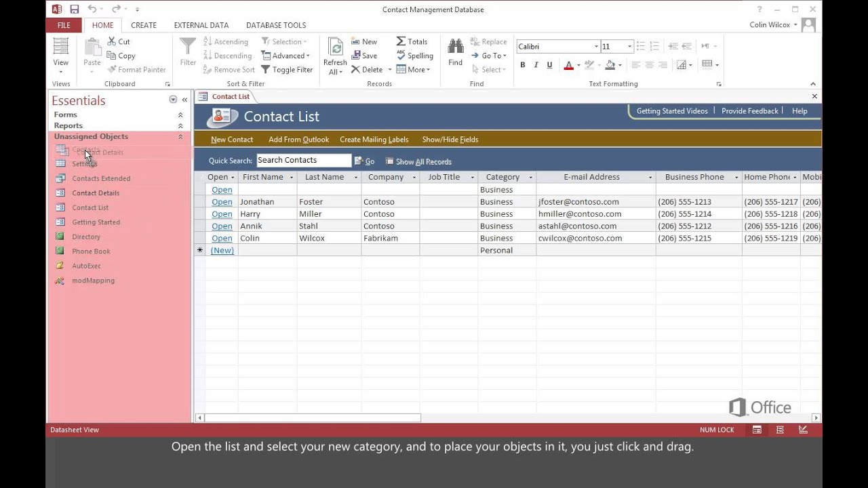868x488 pixels.
Task: Open Phone Book report in navigation pane
Action: (x=91, y=251)
